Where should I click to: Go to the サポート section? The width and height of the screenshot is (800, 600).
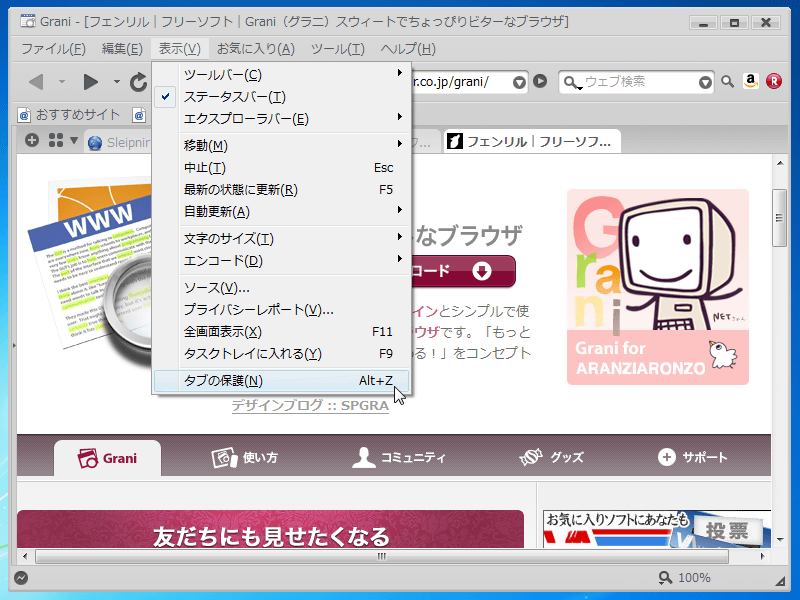[x=692, y=458]
